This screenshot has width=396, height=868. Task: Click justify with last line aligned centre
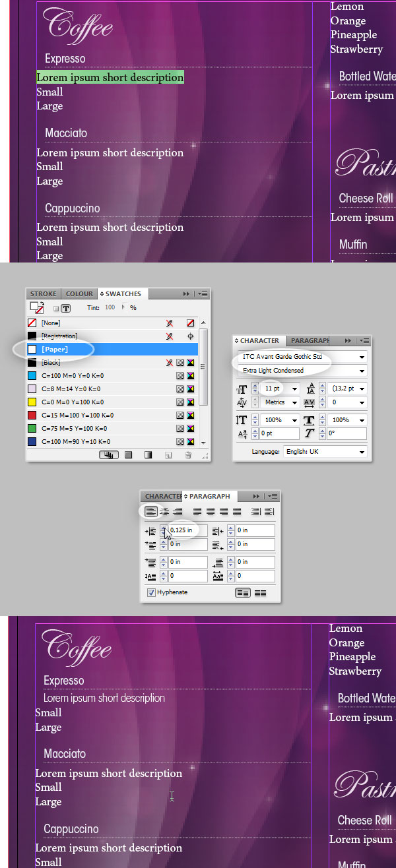(211, 511)
